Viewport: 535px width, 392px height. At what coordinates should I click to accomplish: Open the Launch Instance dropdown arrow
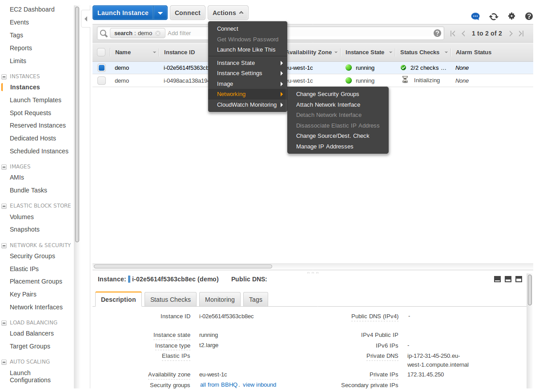pyautogui.click(x=160, y=13)
